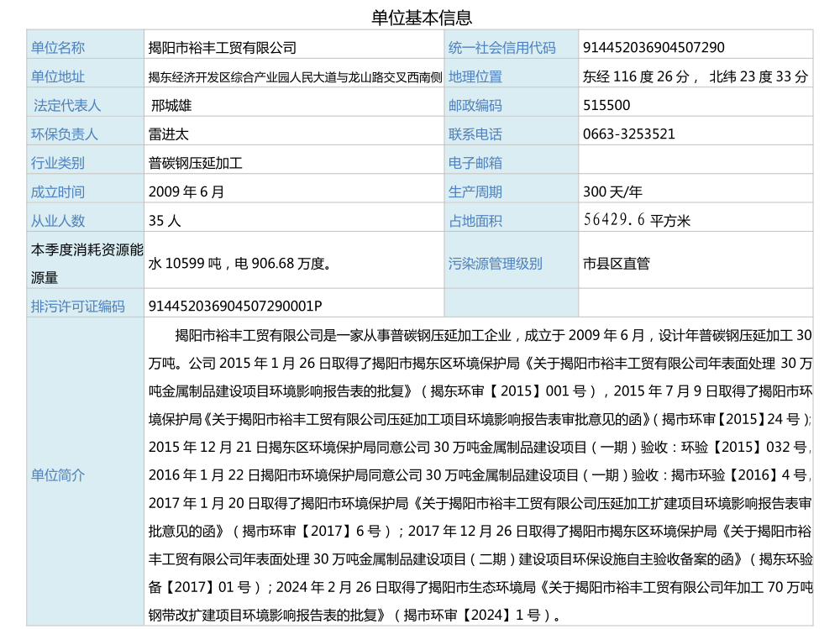Select the 生产周期 label
Image resolution: width=840 pixels, height=629 pixels.
(475, 192)
